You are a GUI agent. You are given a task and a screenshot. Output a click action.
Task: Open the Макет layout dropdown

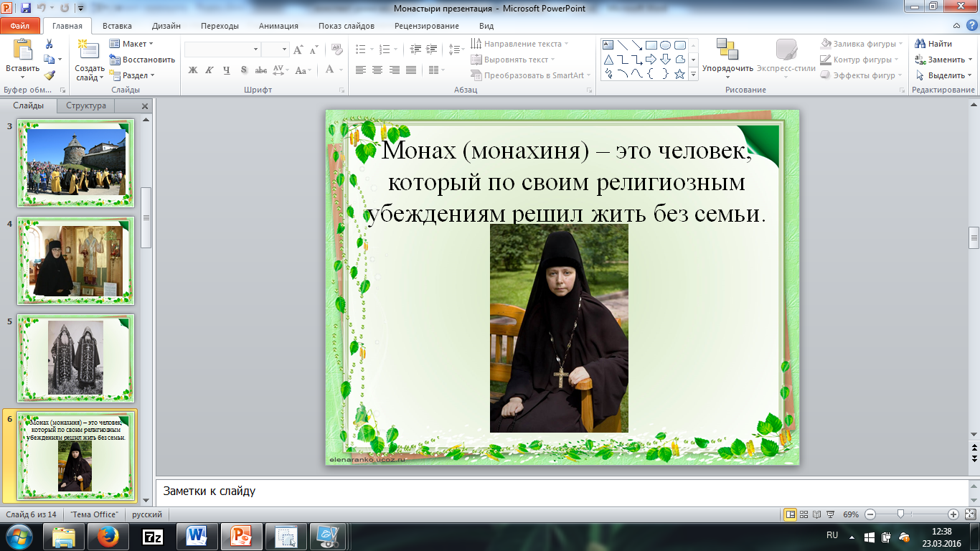[132, 44]
